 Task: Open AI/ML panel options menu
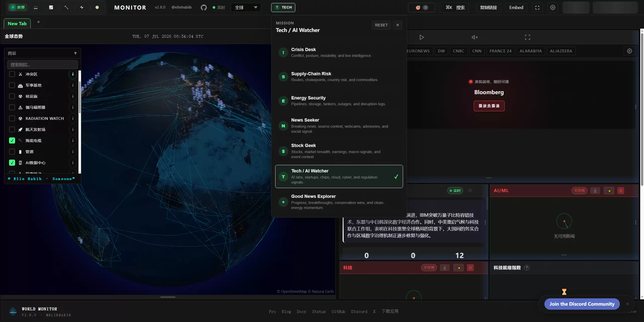point(636,223)
